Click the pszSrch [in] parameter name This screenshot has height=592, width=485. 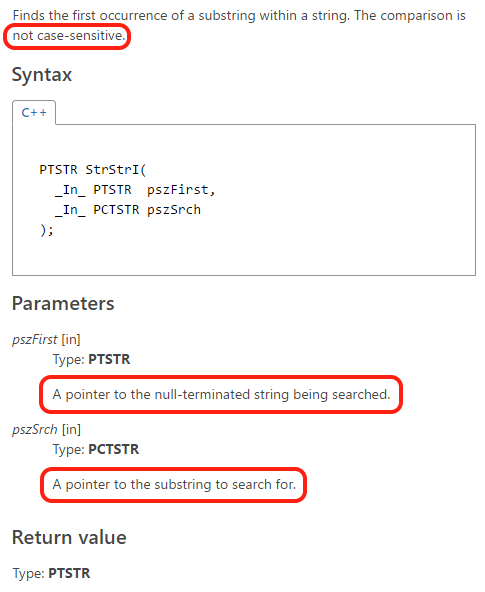click(46, 430)
